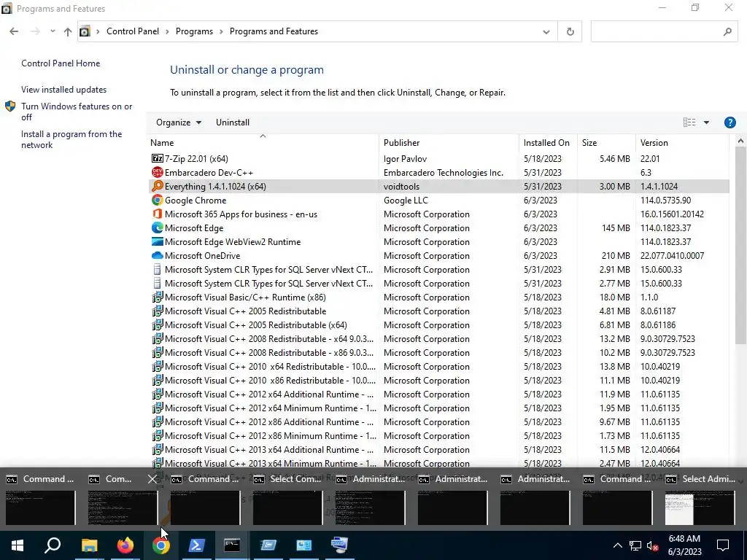Screen dimensions: 747x560
Task: Click the Back navigation arrow
Action: (x=14, y=31)
